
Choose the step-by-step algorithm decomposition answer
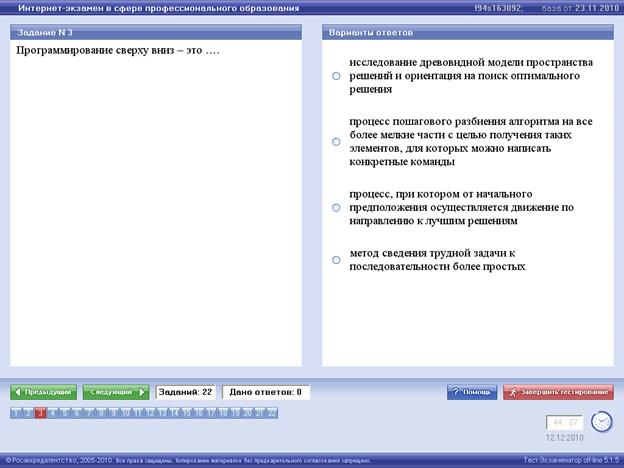tap(337, 141)
